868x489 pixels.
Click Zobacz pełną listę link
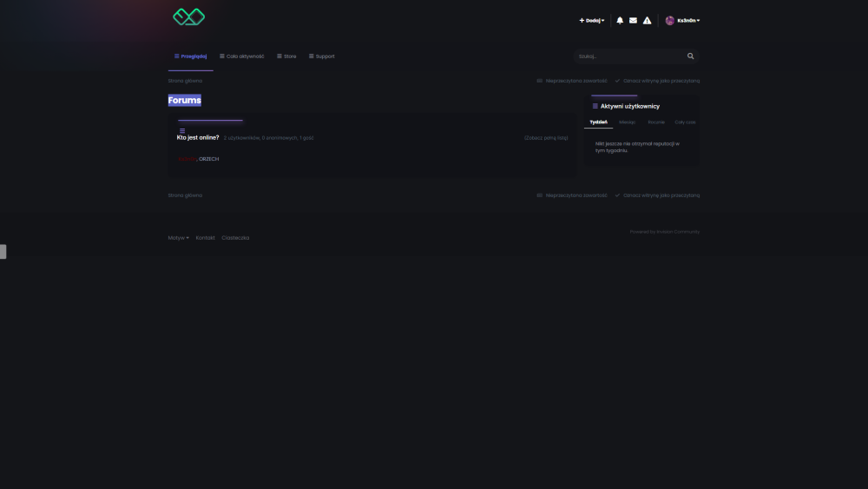pos(546,138)
